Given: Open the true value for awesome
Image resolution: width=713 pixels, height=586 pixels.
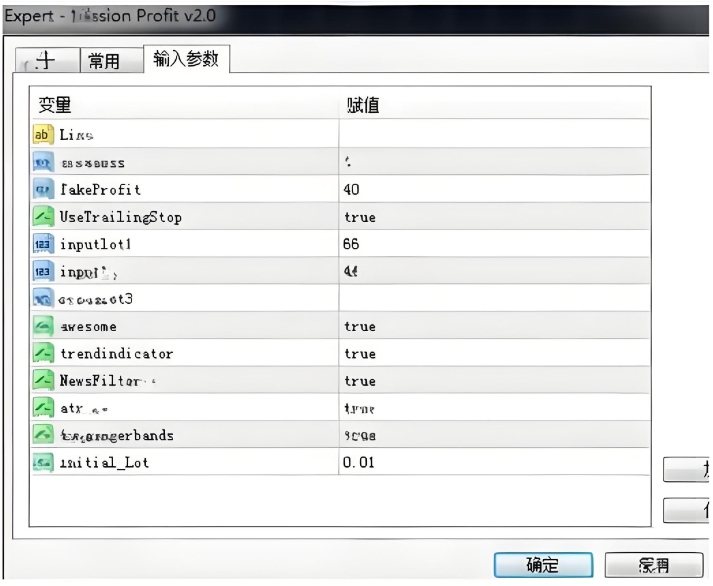Looking at the screenshot, I should (x=359, y=326).
